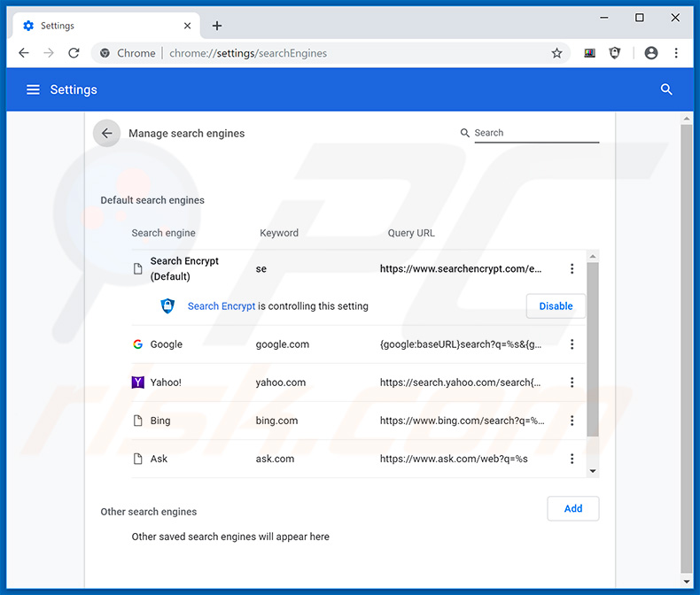This screenshot has width=700, height=595.
Task: Click the yahoo.com keyword
Action: click(280, 382)
